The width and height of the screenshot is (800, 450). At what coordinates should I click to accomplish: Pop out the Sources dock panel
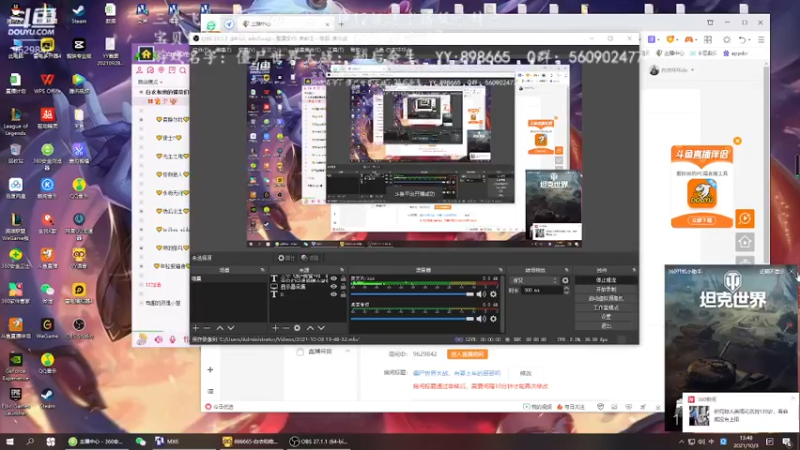tap(341, 270)
